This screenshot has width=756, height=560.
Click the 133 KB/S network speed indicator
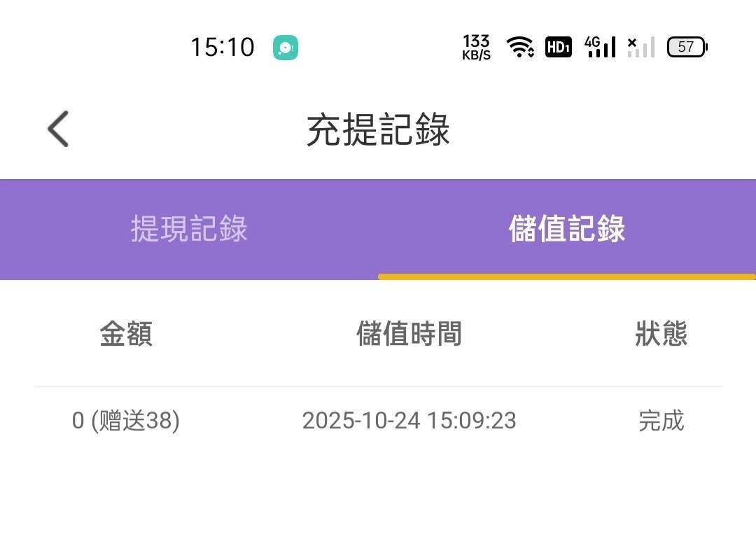(x=476, y=48)
